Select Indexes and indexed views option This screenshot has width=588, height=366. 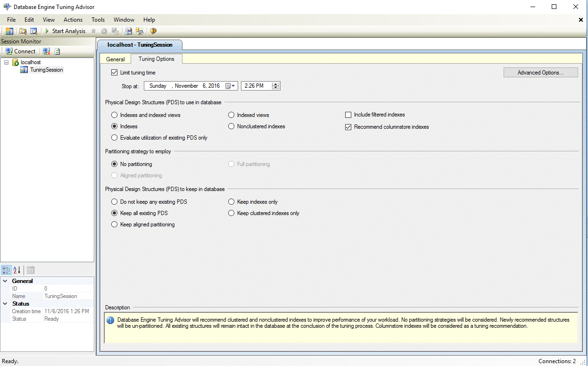pyautogui.click(x=114, y=115)
